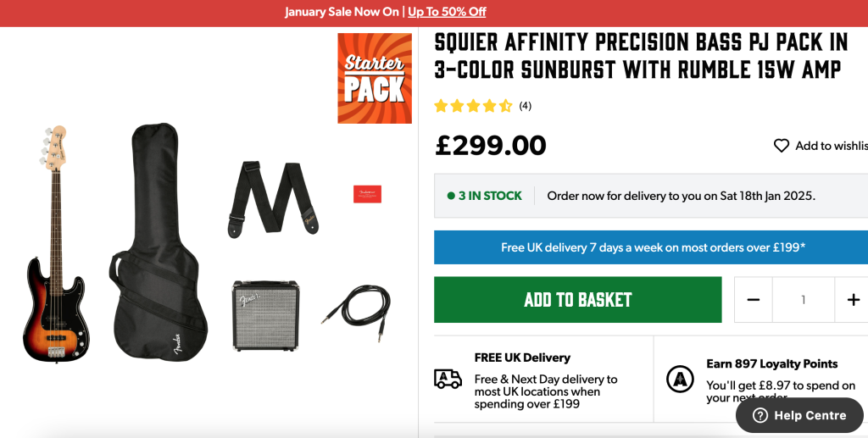Viewport: 868px width, 438px height.
Task: Open the Up To 50% Off link
Action: pos(447,12)
